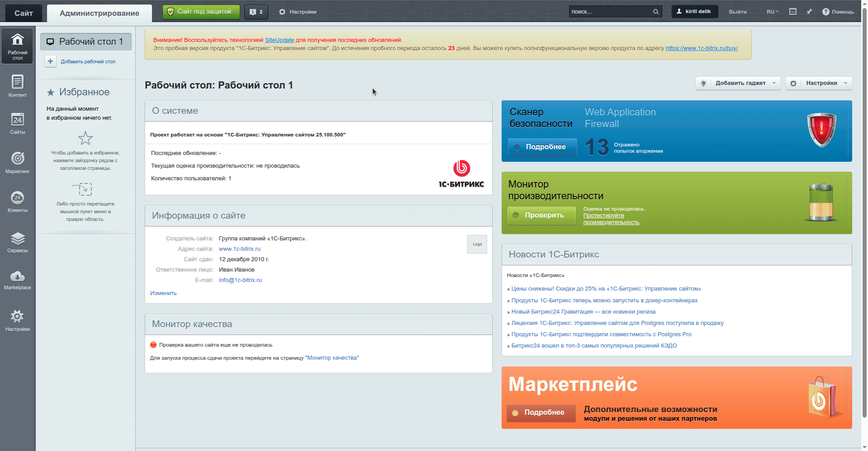This screenshot has height=451, width=868.
Task: Open the www.1c-bitrix.ru site address link
Action: tap(240, 249)
